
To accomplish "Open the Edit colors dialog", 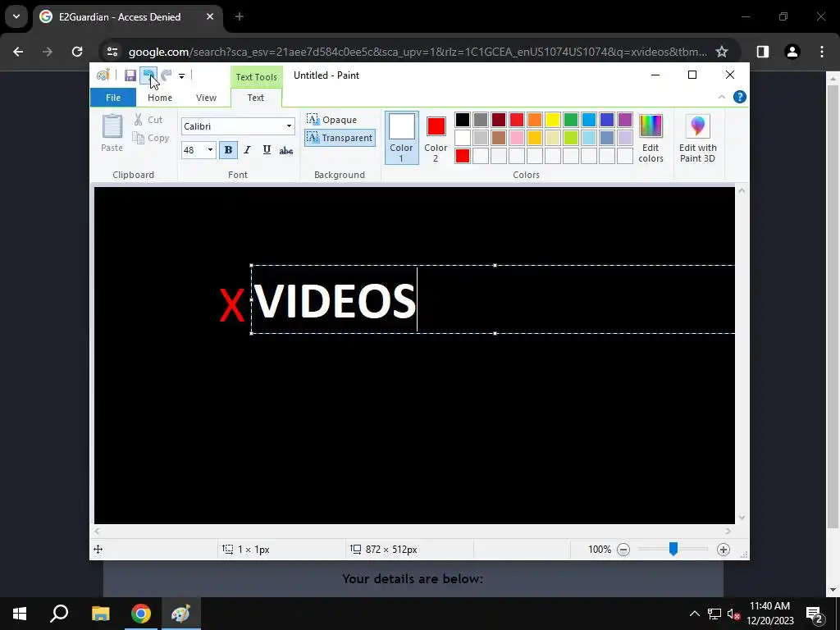I will point(651,138).
